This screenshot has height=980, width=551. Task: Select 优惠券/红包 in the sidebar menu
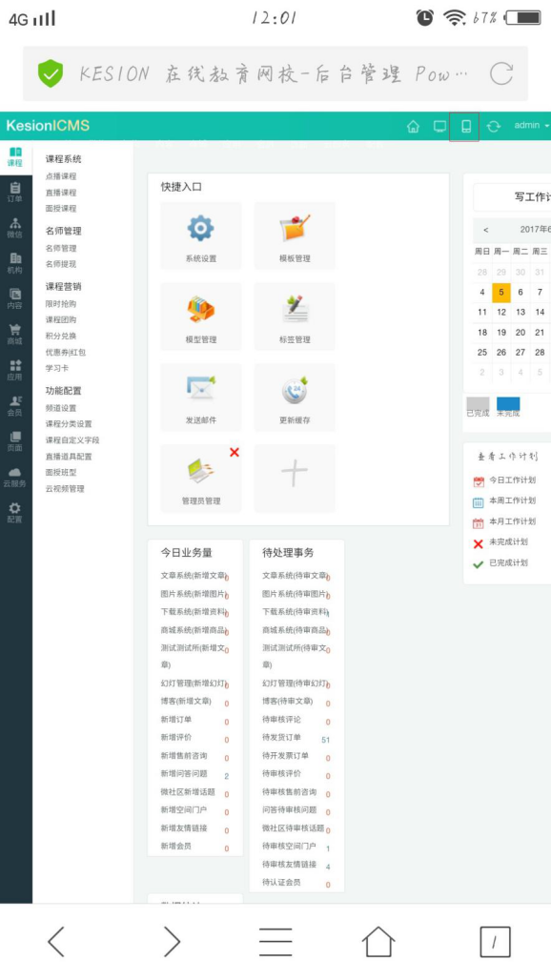(x=66, y=353)
